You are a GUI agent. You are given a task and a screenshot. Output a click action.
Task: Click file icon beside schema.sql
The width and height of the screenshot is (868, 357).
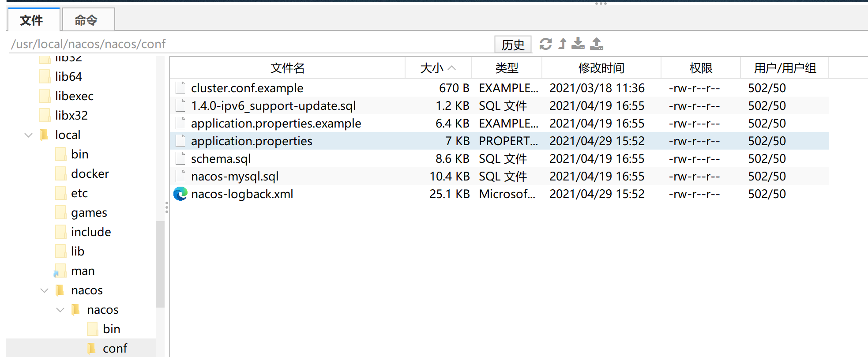pyautogui.click(x=180, y=158)
